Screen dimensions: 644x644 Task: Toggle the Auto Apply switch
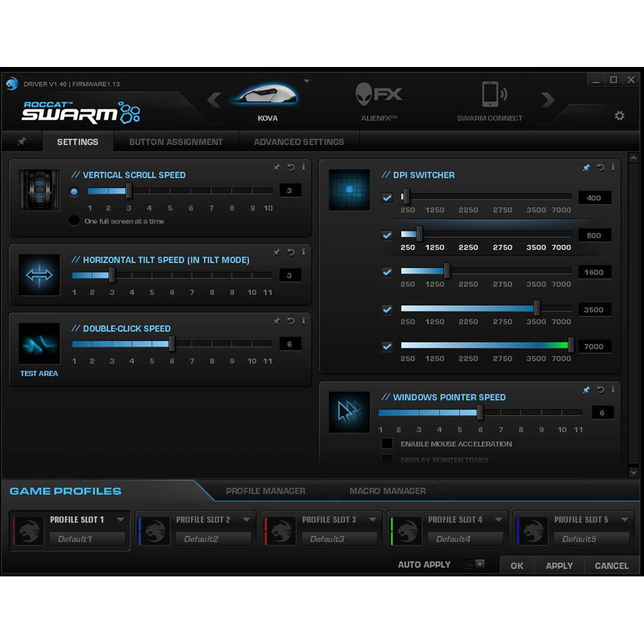tap(475, 564)
